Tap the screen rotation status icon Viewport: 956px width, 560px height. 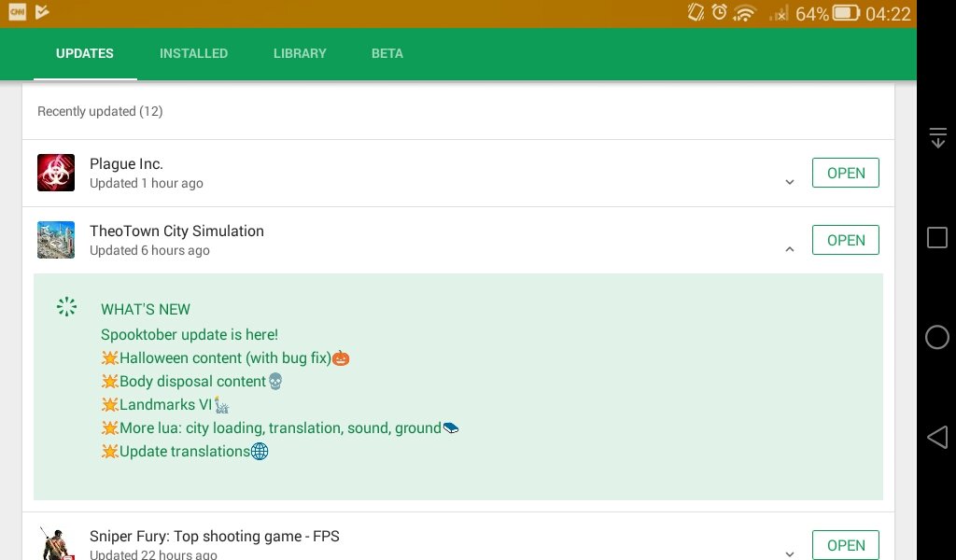pyautogui.click(x=696, y=12)
